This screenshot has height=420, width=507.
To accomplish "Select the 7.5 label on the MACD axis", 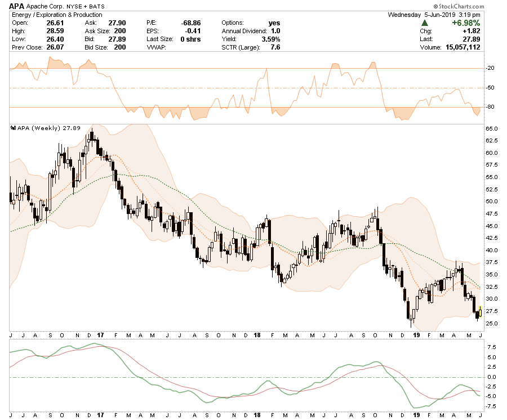I will [x=492, y=347].
